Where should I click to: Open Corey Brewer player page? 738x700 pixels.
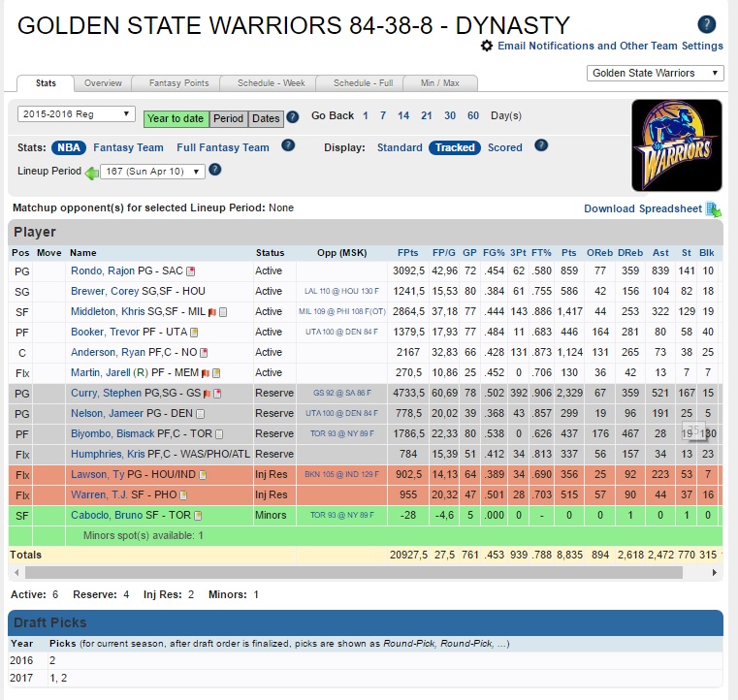pyautogui.click(x=105, y=291)
